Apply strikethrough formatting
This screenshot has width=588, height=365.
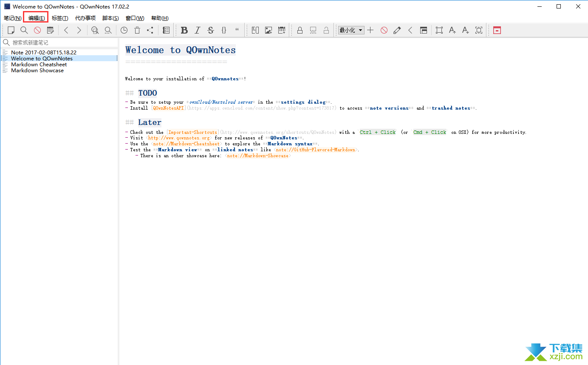pos(211,30)
